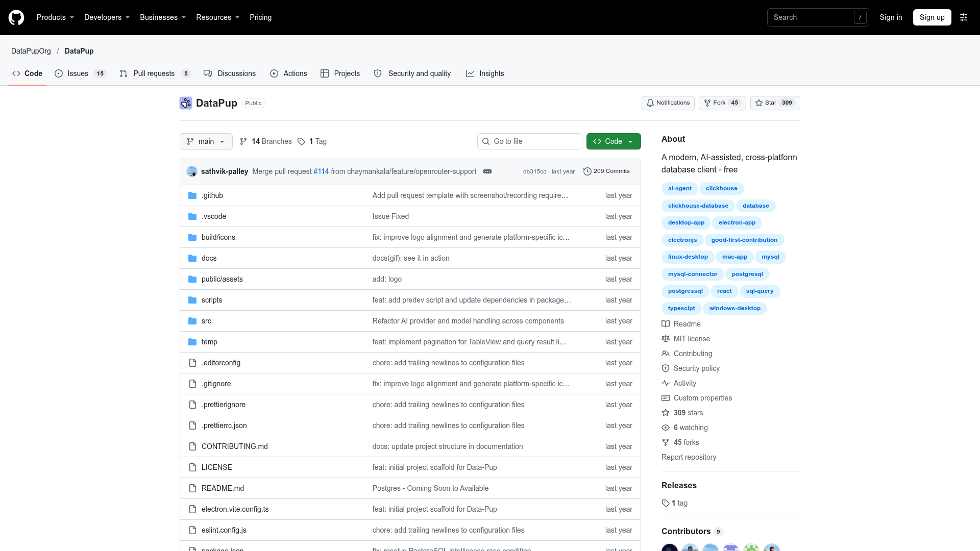Focus the Go to file field

(x=530, y=141)
